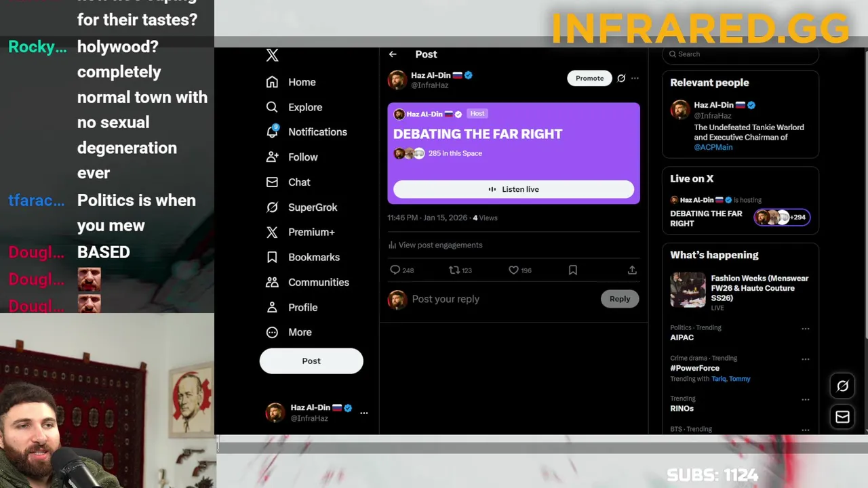Click tfarac chat username
The height and width of the screenshot is (488, 868).
pos(37,201)
